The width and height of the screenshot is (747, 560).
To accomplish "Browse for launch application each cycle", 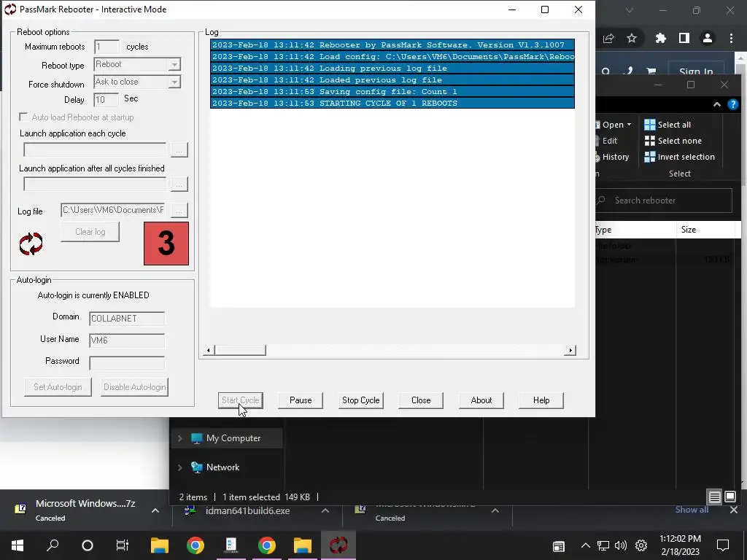I will click(179, 149).
